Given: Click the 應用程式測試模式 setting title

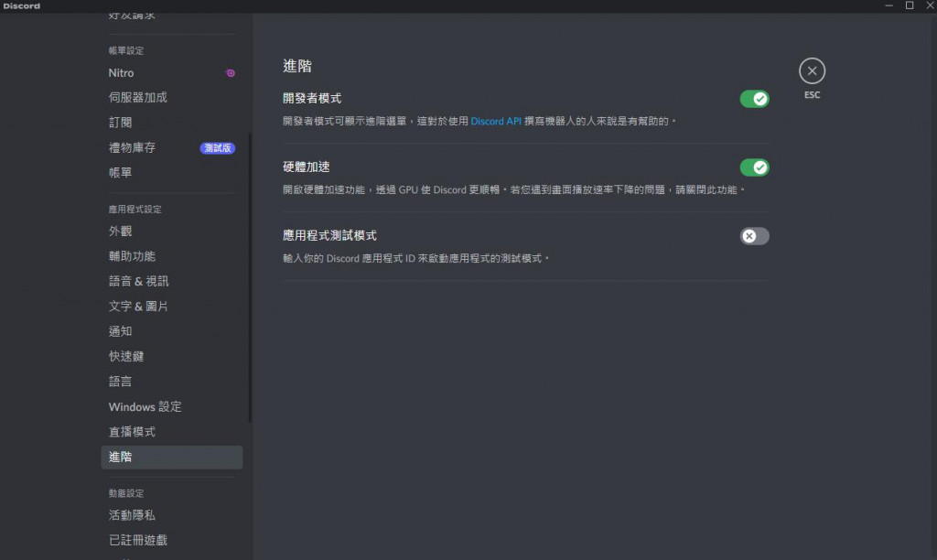Looking at the screenshot, I should [329, 236].
